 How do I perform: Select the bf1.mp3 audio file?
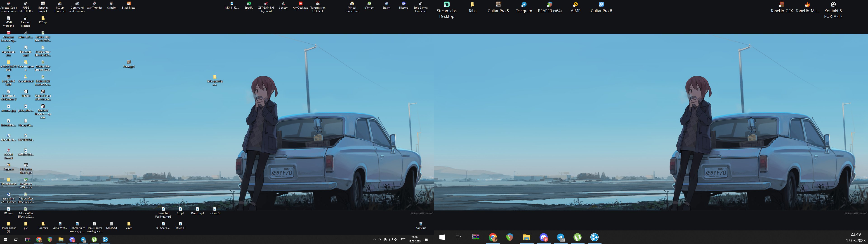coord(180,226)
